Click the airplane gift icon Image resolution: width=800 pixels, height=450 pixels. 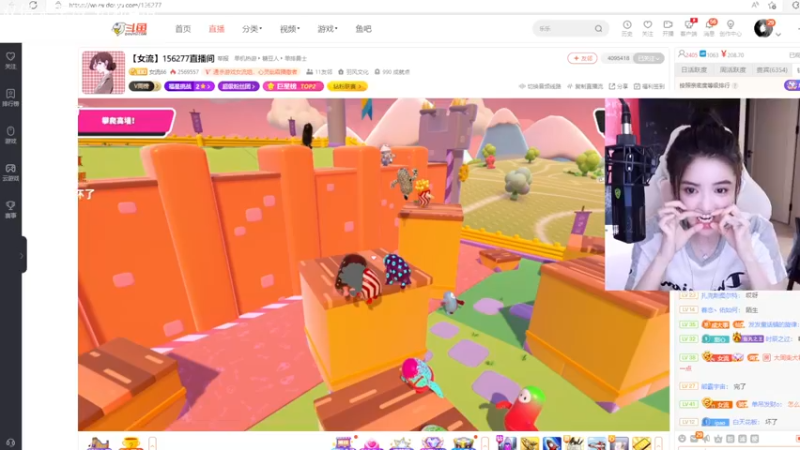click(x=596, y=443)
